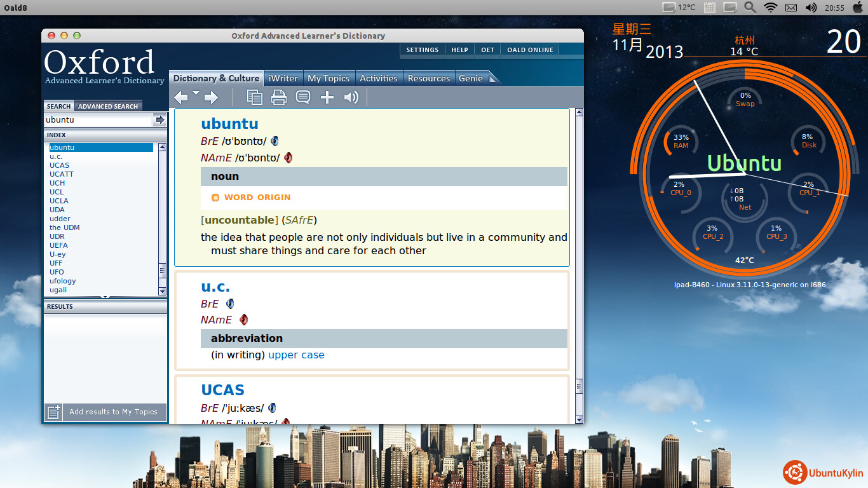Click the plus icon in the toolbar

click(327, 97)
